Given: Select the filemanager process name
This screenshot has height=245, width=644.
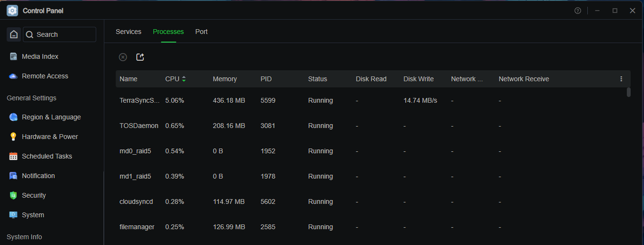Looking at the screenshot, I should pos(137,227).
